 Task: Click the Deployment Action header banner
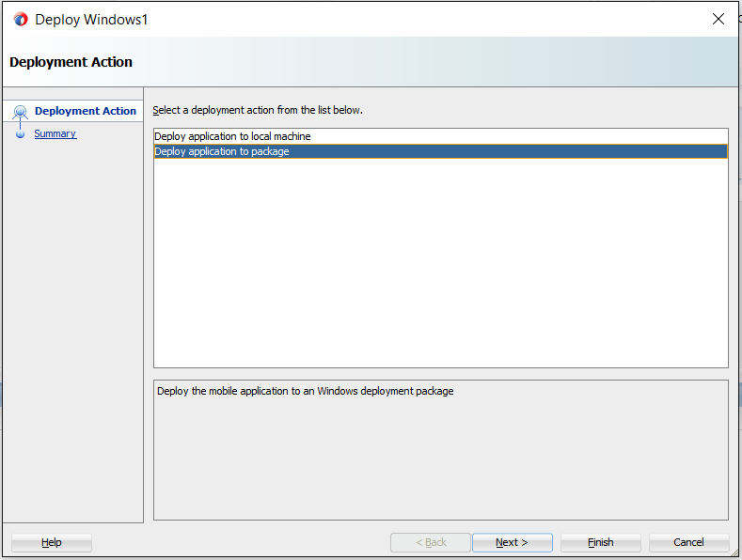click(x=370, y=62)
